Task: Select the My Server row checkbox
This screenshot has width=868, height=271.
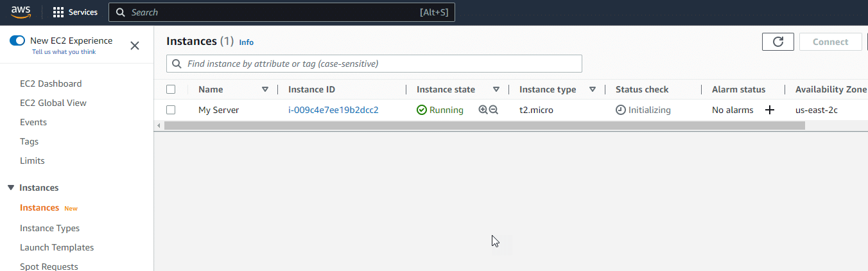Action: [171, 110]
